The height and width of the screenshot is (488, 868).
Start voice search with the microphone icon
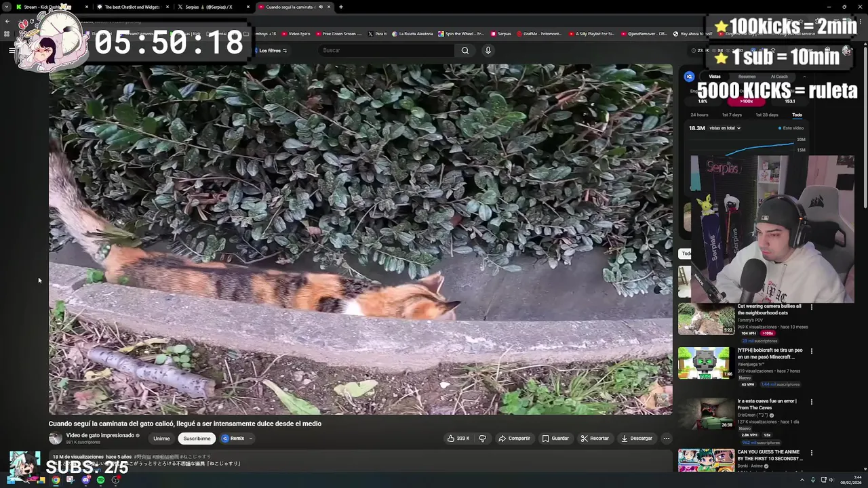point(488,50)
